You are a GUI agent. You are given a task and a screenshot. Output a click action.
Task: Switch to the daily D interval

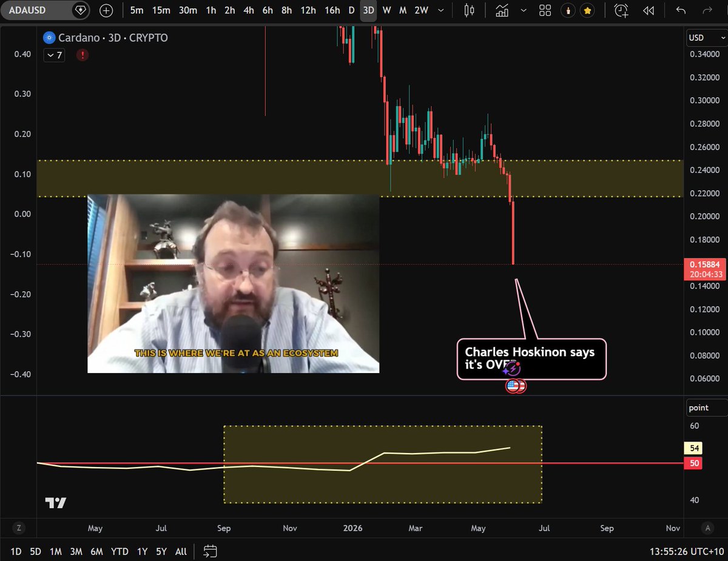point(351,10)
